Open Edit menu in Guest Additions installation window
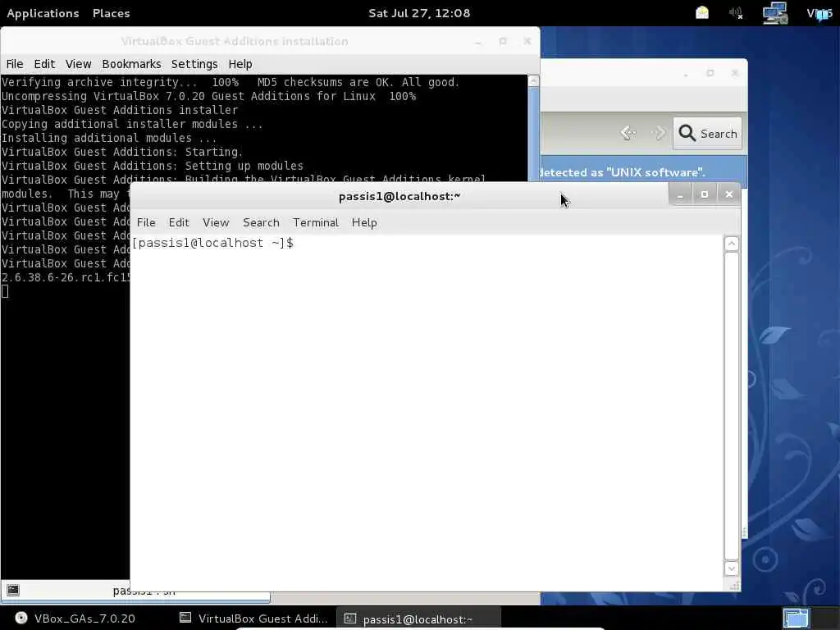The width and height of the screenshot is (840, 630). [x=44, y=64]
